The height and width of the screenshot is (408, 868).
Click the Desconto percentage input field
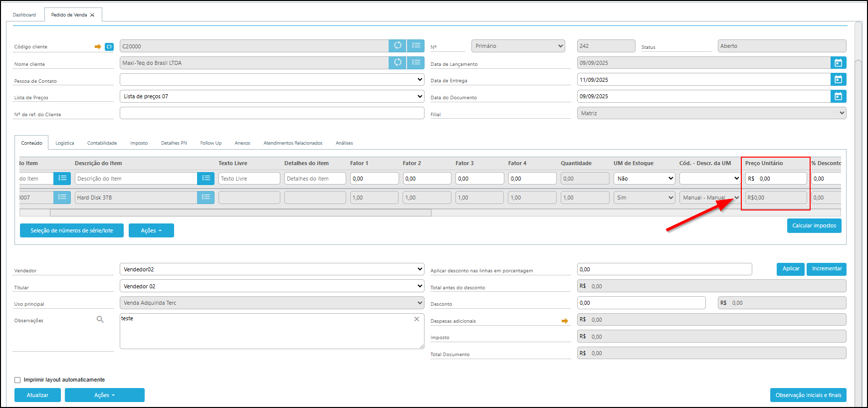(642, 303)
